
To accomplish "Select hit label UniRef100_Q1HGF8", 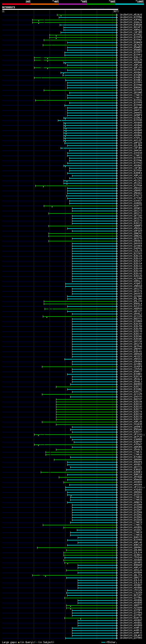I will click(131, 367).
